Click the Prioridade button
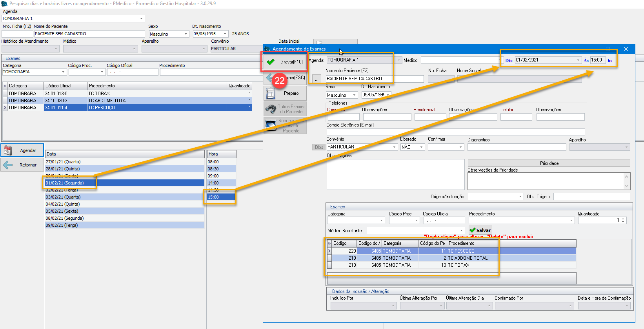 pos(549,163)
